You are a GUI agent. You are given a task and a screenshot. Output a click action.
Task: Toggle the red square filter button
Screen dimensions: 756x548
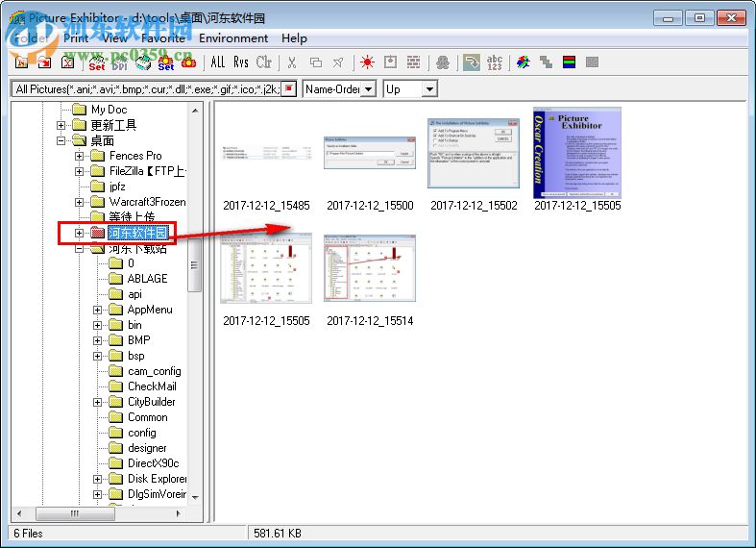click(x=288, y=88)
